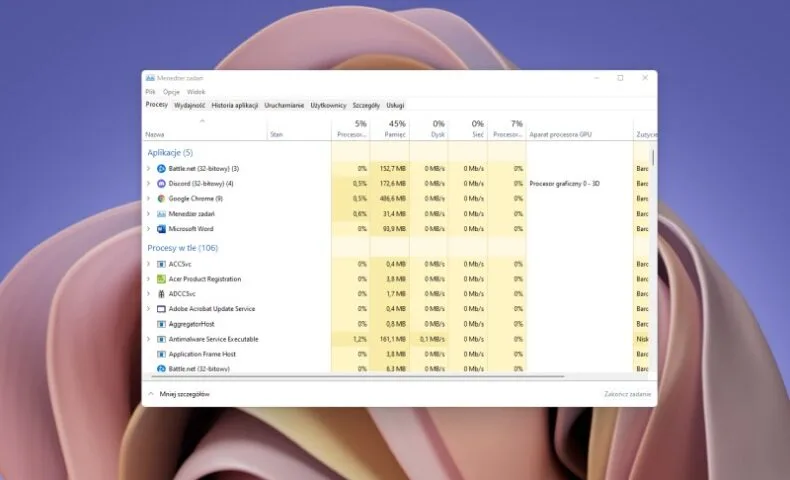Switch to the Wydajność tab

(x=189, y=106)
